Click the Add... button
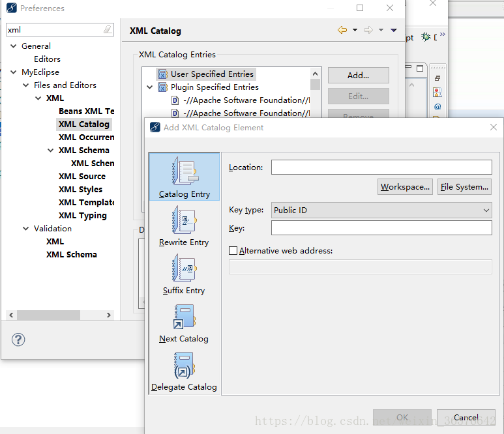This screenshot has width=504, height=434. click(x=359, y=75)
